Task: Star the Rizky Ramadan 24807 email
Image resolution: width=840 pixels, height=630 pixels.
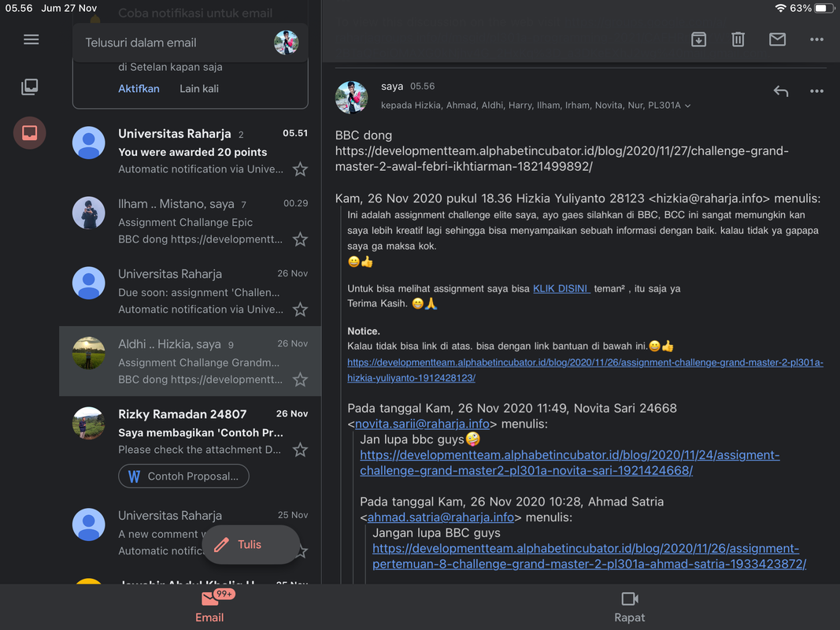Action: (300, 450)
